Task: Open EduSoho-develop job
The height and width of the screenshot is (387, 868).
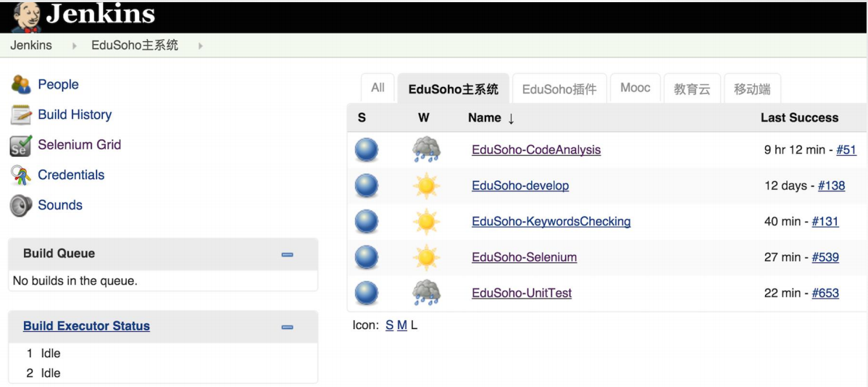Action: [x=520, y=186]
